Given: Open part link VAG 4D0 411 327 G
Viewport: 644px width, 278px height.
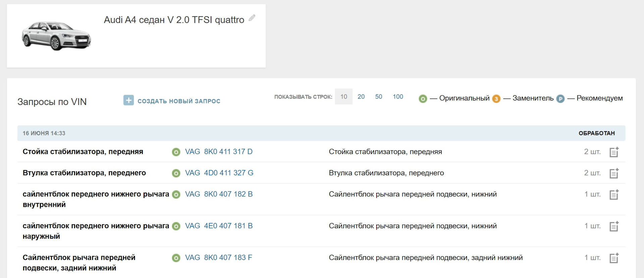Looking at the screenshot, I should pos(219,173).
